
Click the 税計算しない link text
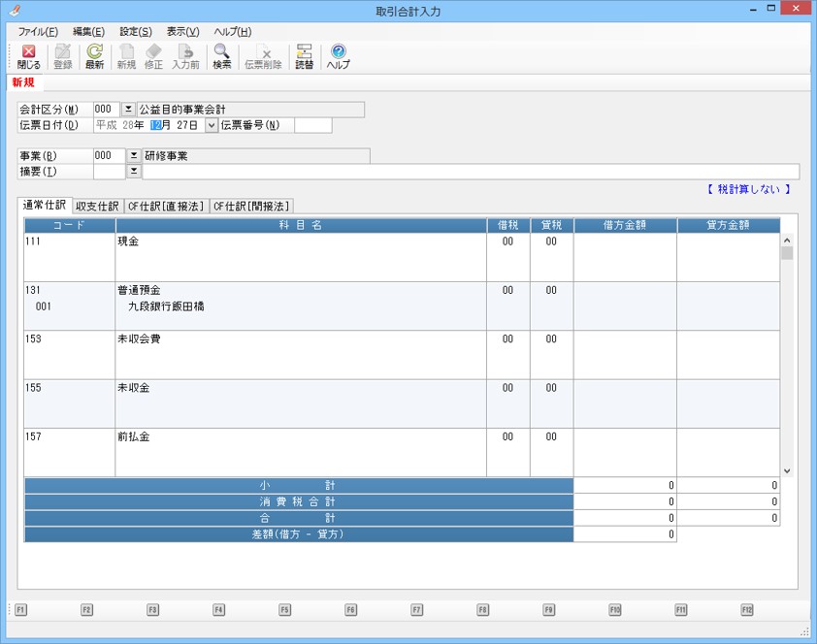point(748,189)
